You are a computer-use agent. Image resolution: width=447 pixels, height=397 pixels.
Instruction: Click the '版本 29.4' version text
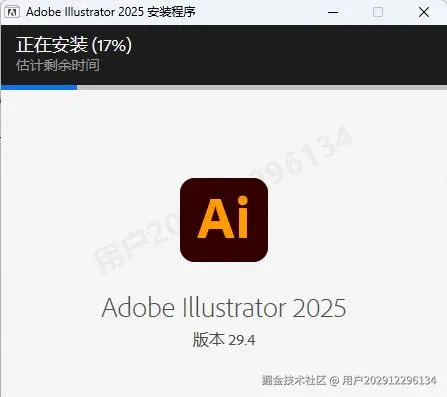pos(224,340)
